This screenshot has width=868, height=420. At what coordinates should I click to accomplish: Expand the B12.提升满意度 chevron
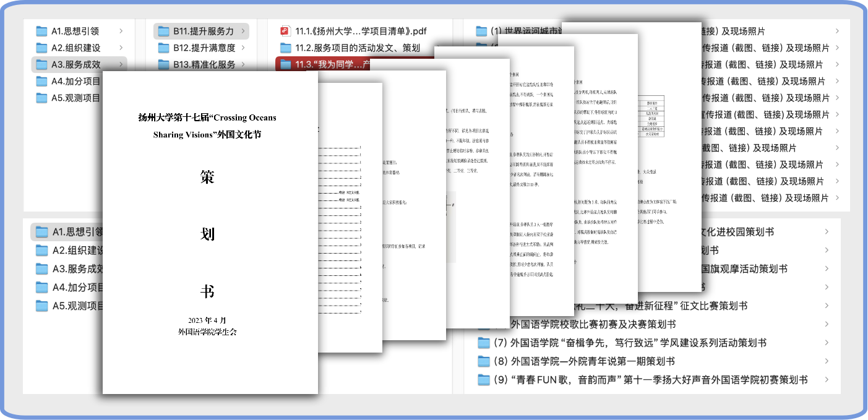(243, 48)
